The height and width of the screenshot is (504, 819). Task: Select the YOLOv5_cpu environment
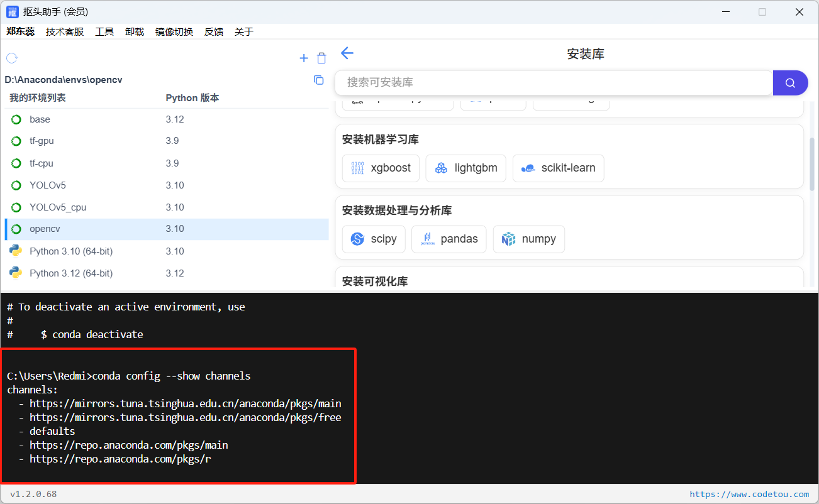(x=167, y=207)
